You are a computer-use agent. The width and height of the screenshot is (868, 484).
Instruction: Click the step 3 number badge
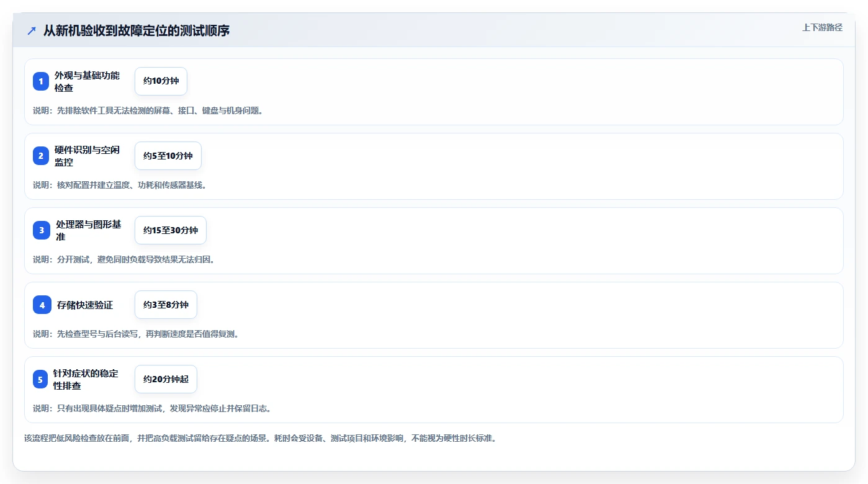pos(42,230)
